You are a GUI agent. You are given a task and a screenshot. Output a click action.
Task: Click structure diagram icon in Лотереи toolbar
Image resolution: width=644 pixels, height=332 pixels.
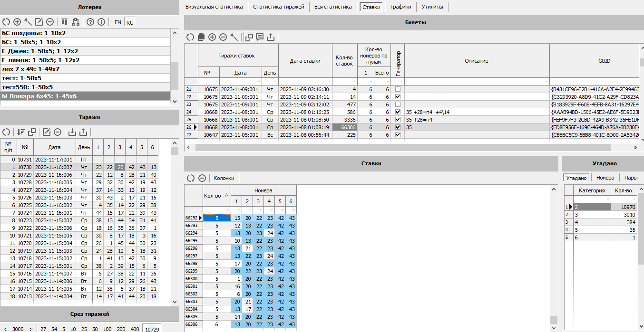(x=75, y=22)
